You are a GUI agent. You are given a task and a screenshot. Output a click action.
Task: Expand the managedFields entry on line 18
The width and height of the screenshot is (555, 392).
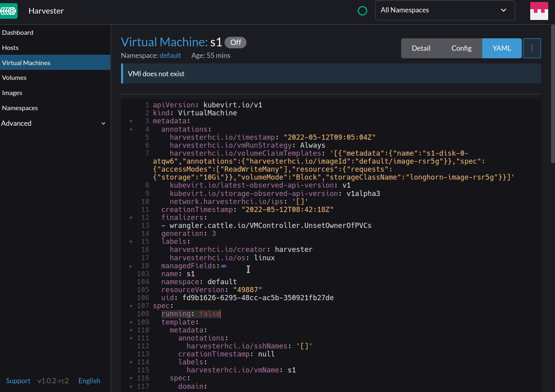point(131,265)
